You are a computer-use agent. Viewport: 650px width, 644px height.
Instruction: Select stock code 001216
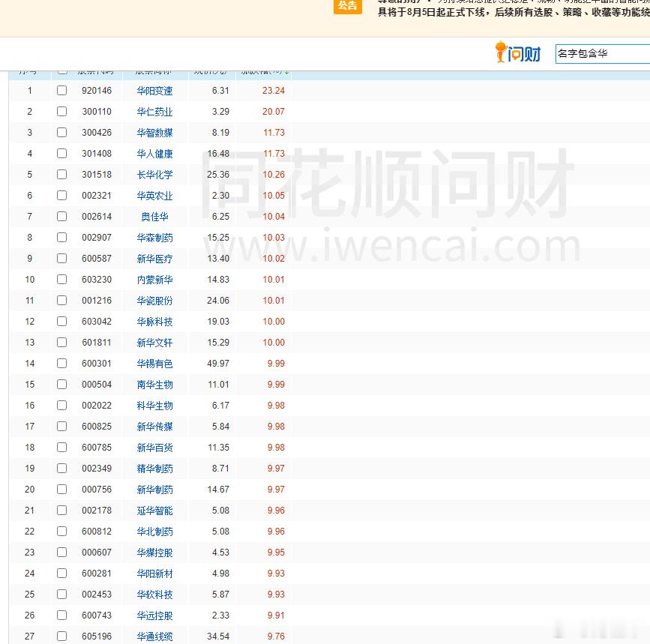tap(97, 301)
